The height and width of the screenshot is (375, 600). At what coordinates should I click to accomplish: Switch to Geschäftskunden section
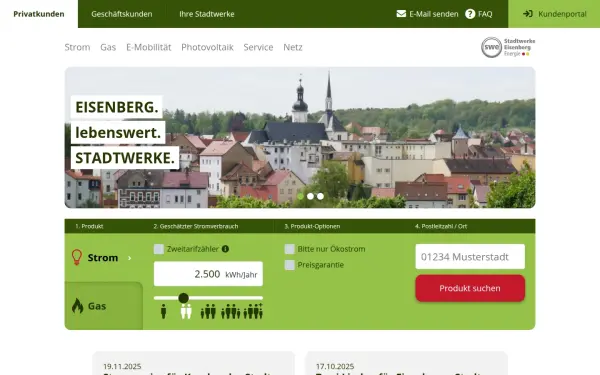[x=122, y=14]
